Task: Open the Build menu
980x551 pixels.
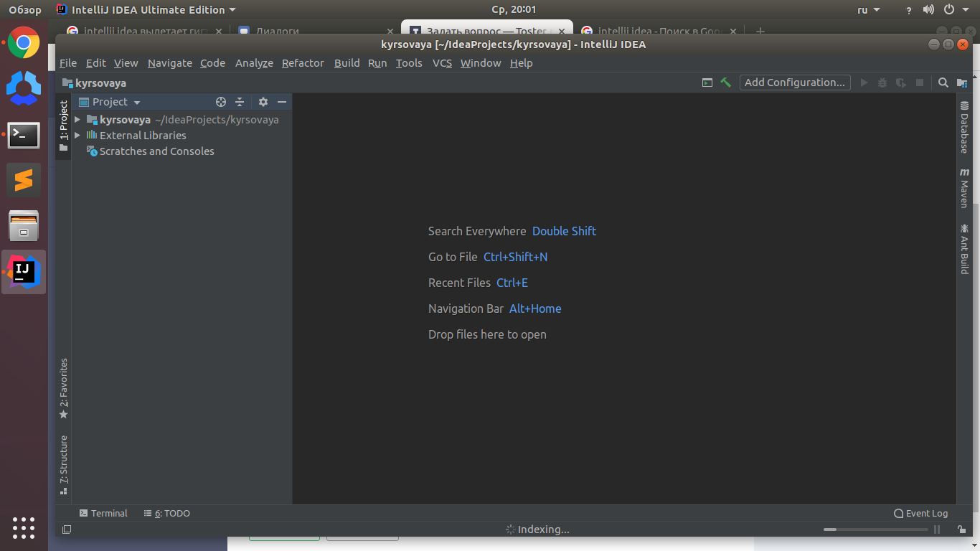Action: (347, 63)
